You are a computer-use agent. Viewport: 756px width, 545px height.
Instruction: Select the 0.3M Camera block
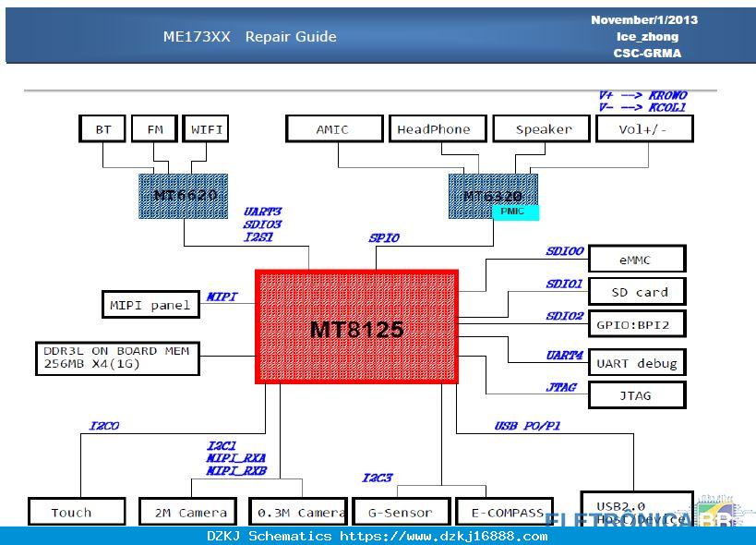click(x=298, y=512)
